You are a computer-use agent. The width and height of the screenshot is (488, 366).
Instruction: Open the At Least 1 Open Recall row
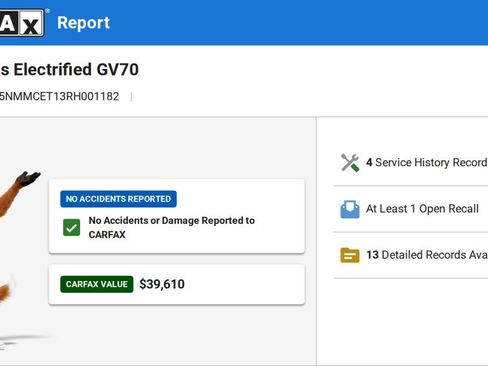tap(411, 209)
